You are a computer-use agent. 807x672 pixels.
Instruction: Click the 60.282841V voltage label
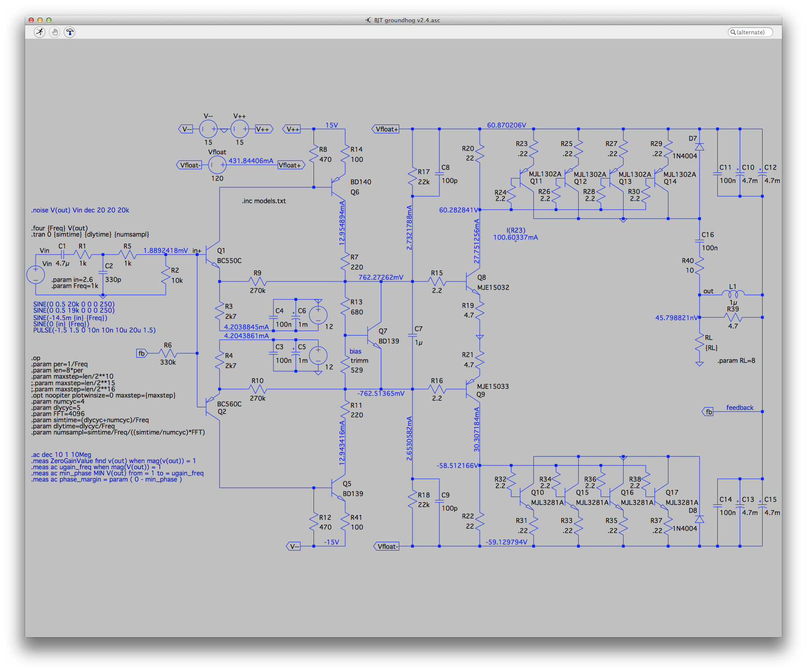coord(459,210)
